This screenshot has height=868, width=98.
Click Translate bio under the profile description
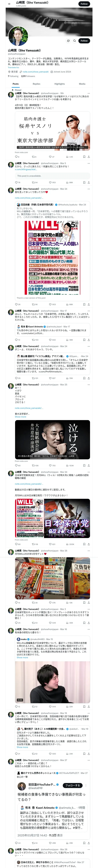click(14, 67)
